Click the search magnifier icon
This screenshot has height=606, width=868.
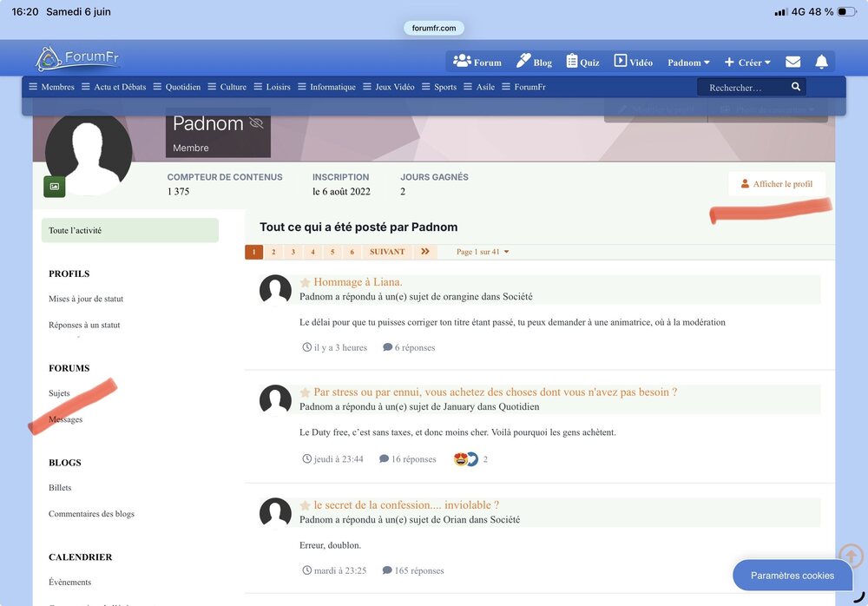[x=796, y=87]
